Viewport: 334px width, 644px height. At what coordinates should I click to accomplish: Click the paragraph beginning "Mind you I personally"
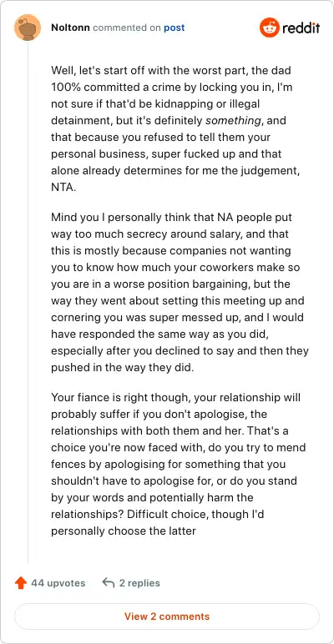[x=180, y=292]
